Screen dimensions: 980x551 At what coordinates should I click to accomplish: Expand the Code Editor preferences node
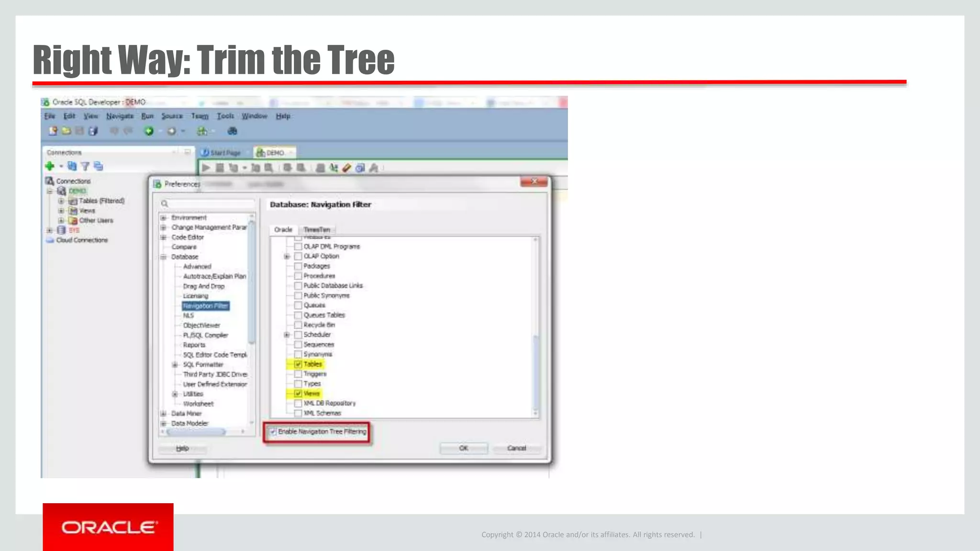pos(164,237)
